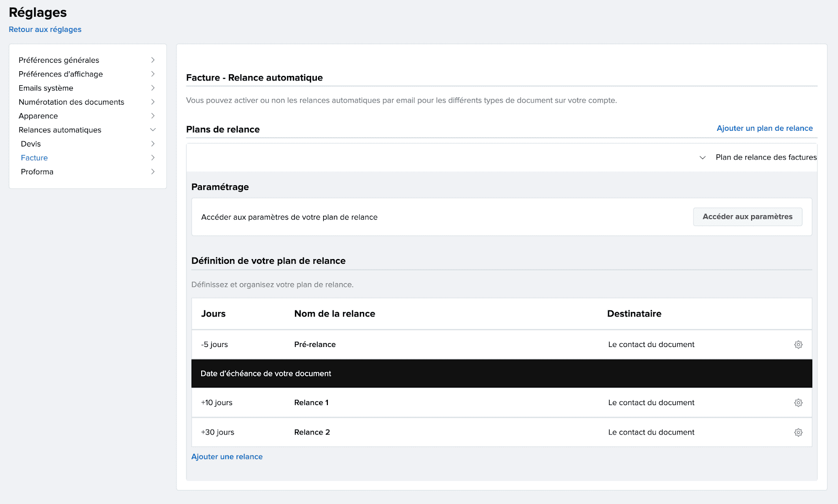The width and height of the screenshot is (838, 504).
Task: Click arrow next to Devis
Action: pyautogui.click(x=153, y=143)
